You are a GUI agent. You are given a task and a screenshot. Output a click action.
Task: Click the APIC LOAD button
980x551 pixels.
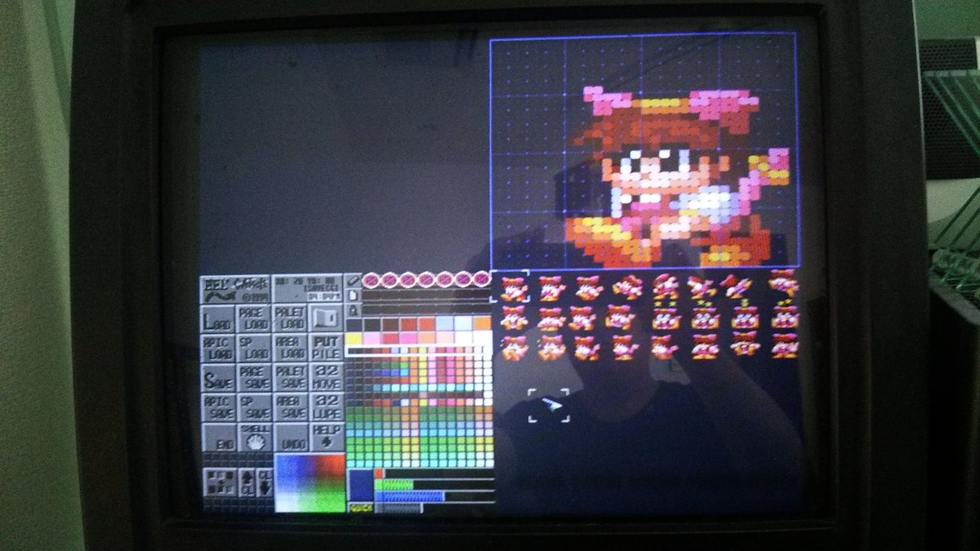pos(217,349)
